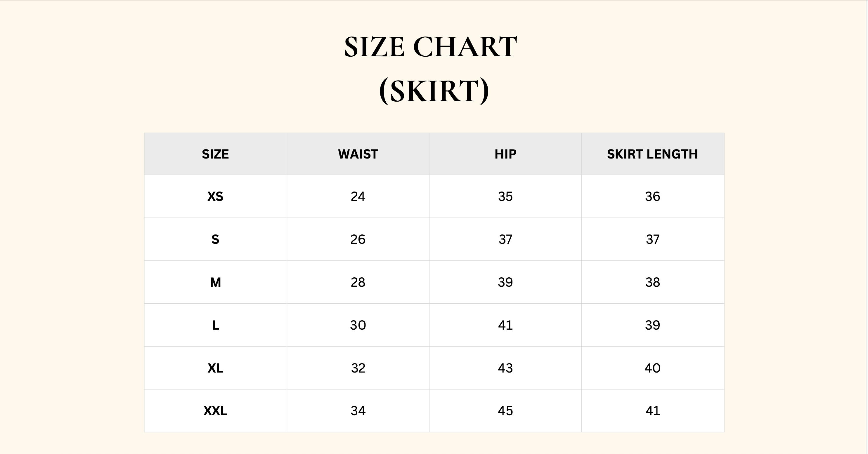Click the XS size row label
Screen dimensions: 868x454
tap(215, 196)
